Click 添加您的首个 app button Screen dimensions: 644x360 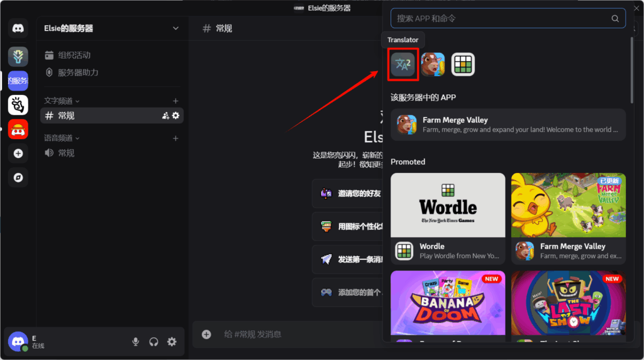347,292
